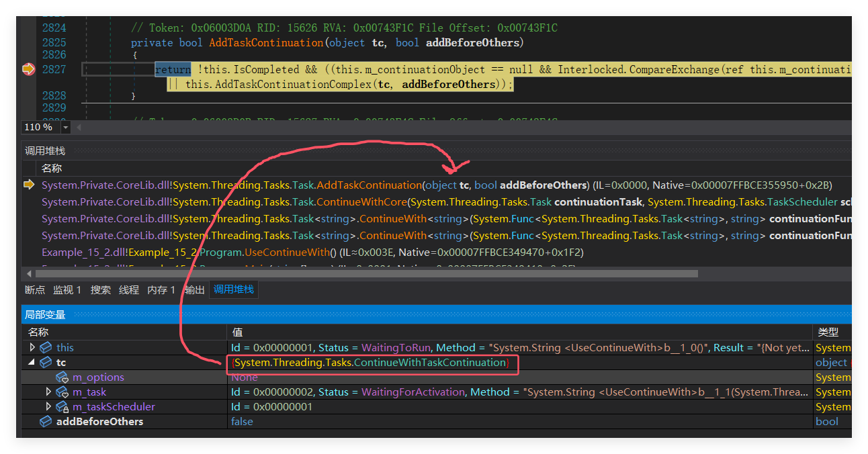
Task: Expand the m_task field node
Action: click(x=48, y=392)
